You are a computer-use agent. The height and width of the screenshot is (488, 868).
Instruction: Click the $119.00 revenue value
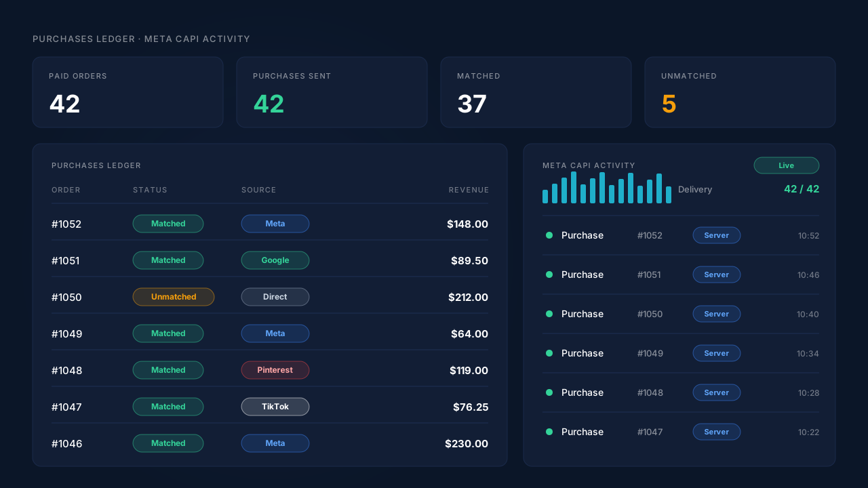tap(469, 371)
